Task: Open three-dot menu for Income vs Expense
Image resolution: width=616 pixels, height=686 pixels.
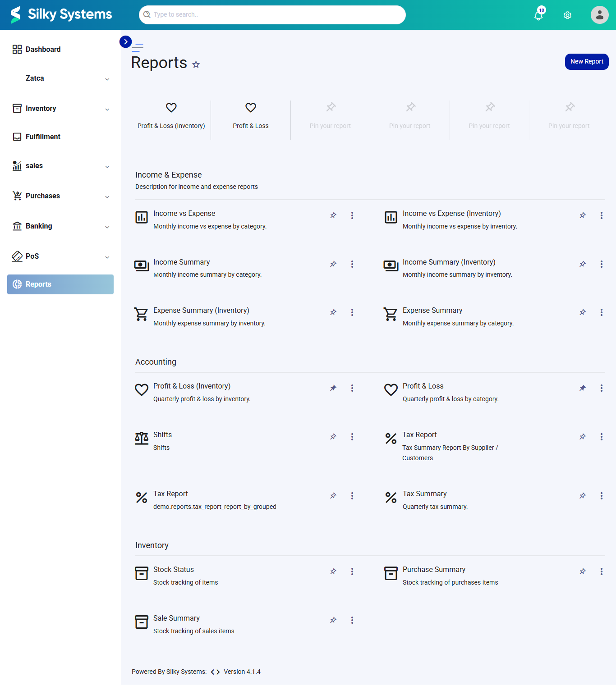Action: (352, 215)
